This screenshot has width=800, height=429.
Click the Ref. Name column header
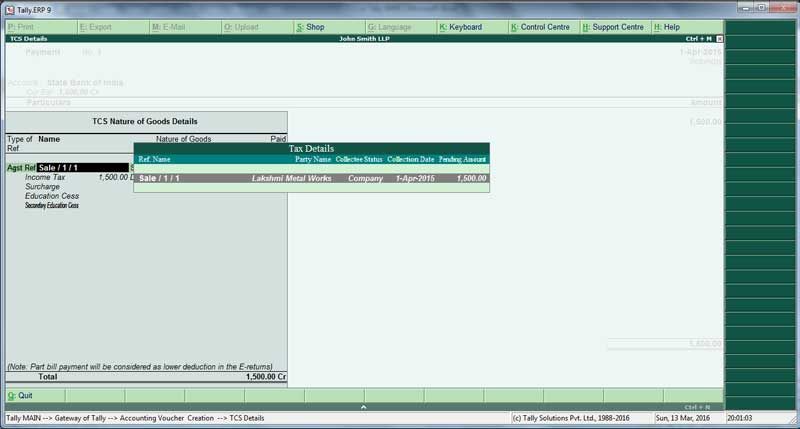[x=154, y=159]
